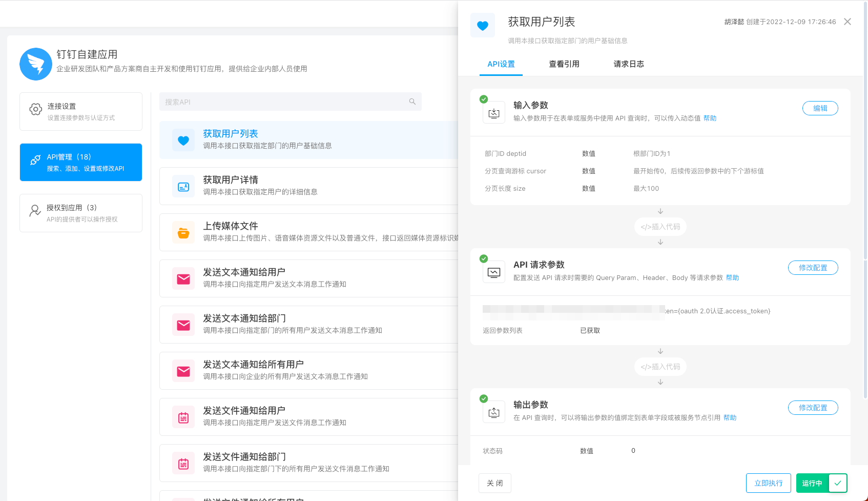This screenshot has height=501, width=868.
Task: Select the mail icon next to 发送文本通知给用户
Action: (183, 278)
